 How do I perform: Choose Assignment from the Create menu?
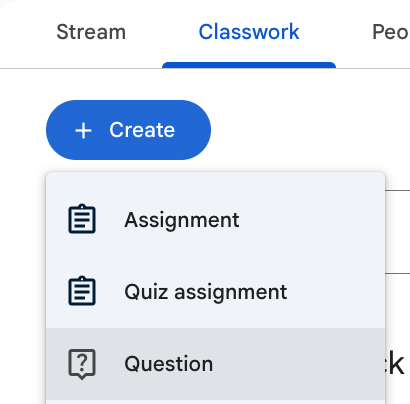[x=215, y=220]
